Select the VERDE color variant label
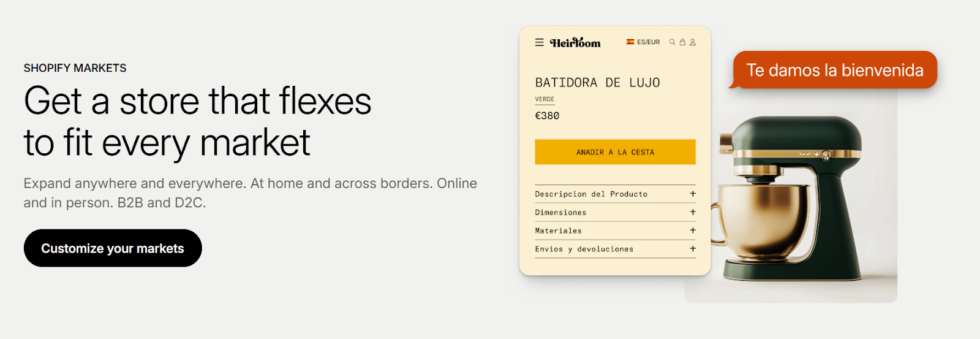980x339 pixels. 545,99
